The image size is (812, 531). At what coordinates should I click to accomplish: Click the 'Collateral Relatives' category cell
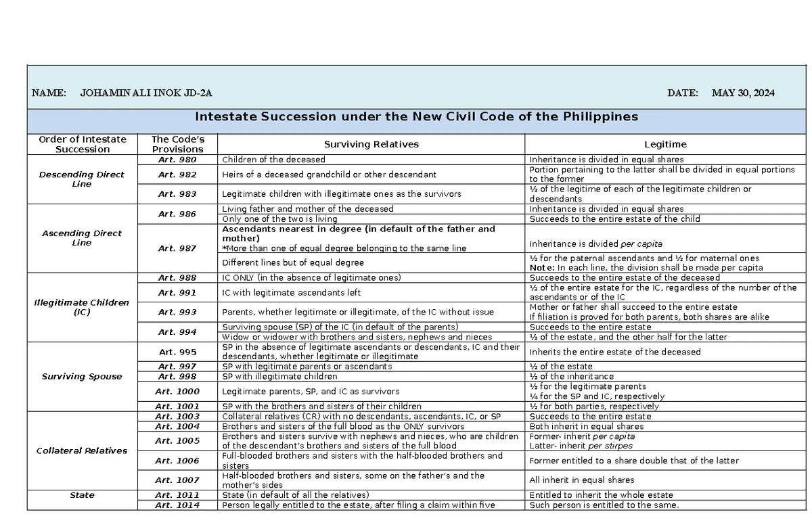pyautogui.click(x=83, y=451)
